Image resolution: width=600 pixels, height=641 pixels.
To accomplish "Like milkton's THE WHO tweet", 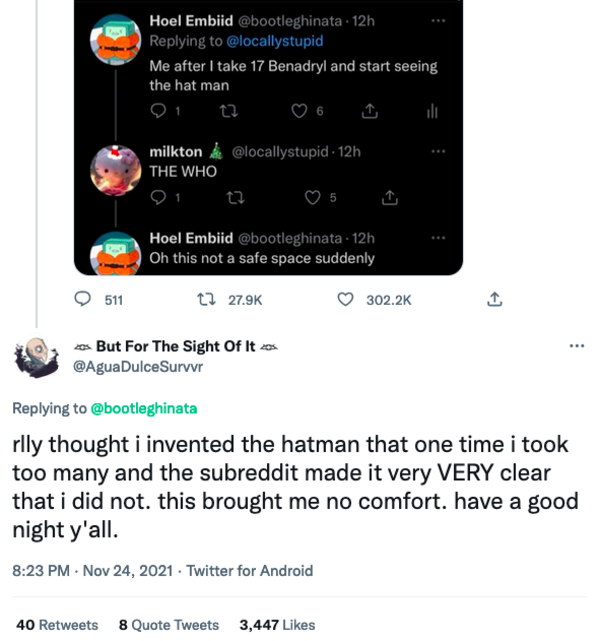I will pos(313,197).
